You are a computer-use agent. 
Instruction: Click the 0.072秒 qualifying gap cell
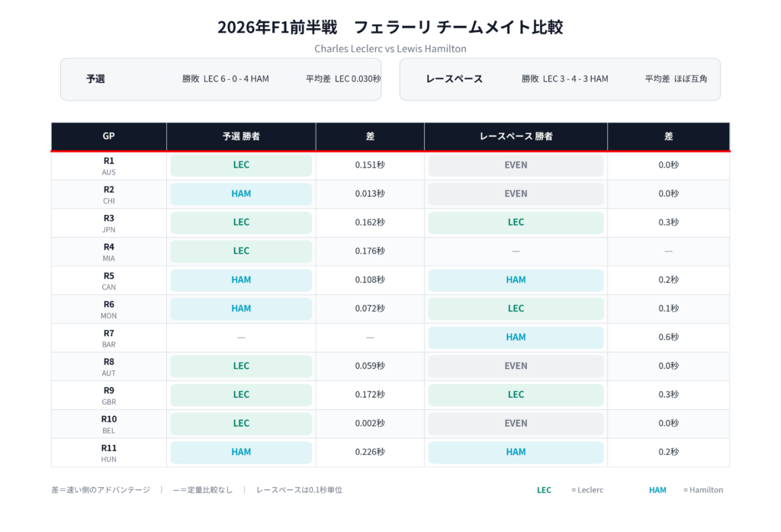click(x=370, y=309)
